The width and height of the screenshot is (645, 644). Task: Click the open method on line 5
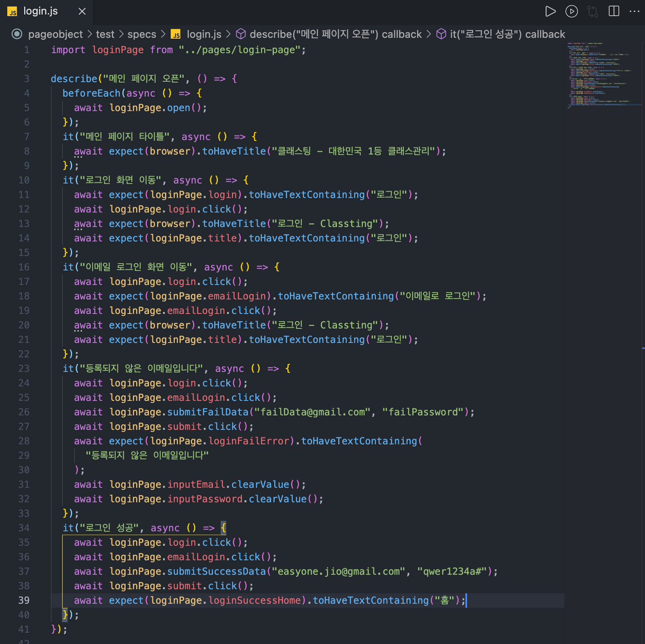179,108
